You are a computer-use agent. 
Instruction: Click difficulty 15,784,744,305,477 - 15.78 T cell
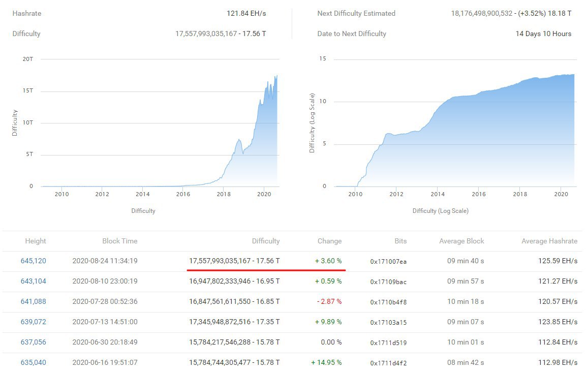(x=234, y=362)
